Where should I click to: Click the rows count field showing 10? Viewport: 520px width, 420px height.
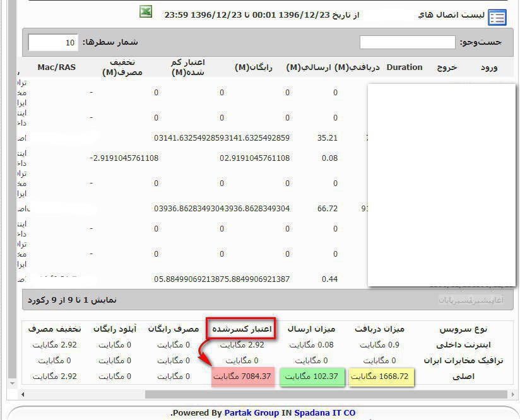[x=53, y=43]
